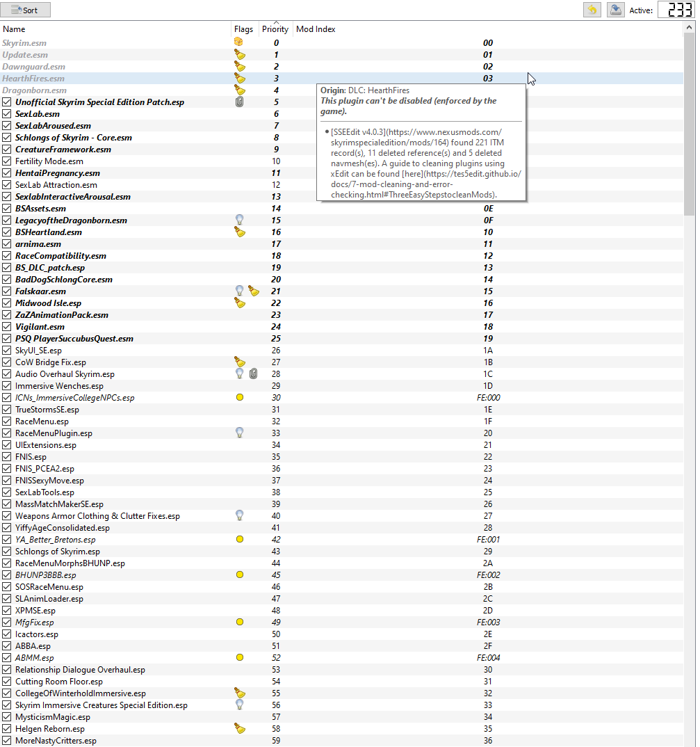Click the create backup icon beside Active
The image size is (700, 747).
click(x=616, y=10)
